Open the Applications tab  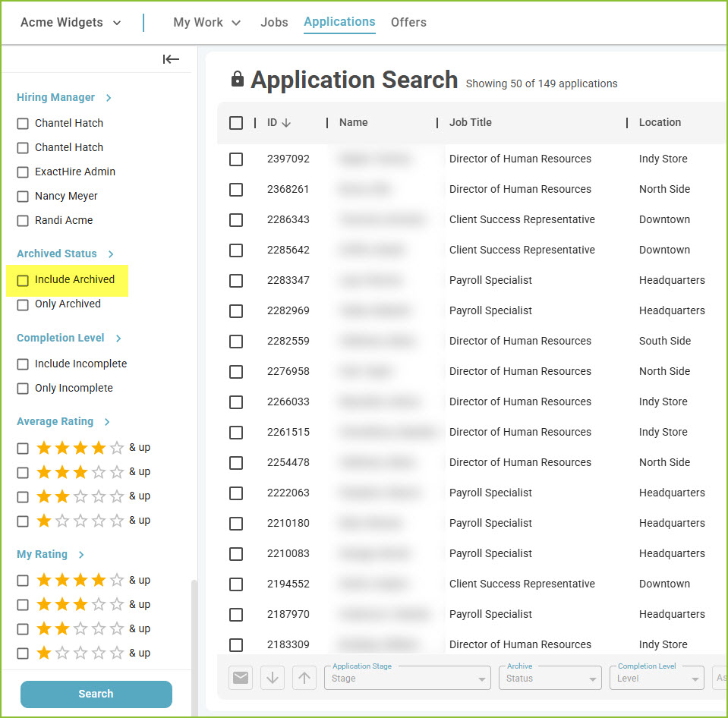click(339, 22)
